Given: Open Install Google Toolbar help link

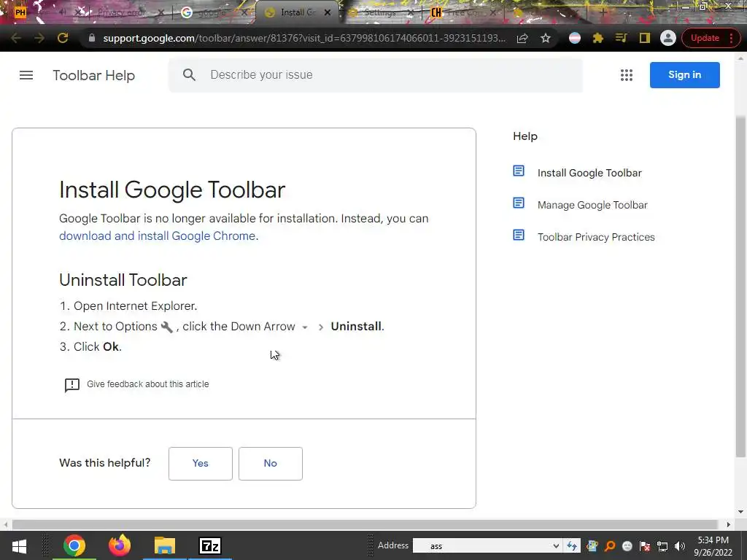Looking at the screenshot, I should (589, 173).
